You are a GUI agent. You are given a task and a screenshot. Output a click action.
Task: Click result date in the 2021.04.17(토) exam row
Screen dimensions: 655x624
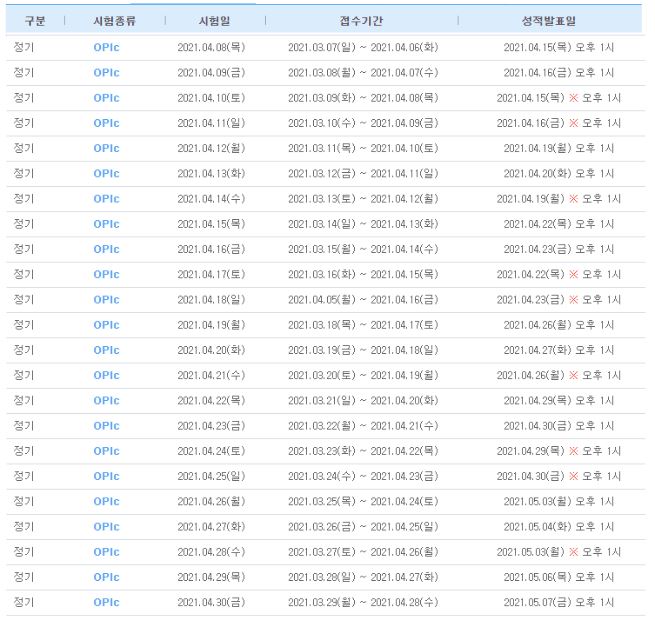pyautogui.click(x=559, y=274)
